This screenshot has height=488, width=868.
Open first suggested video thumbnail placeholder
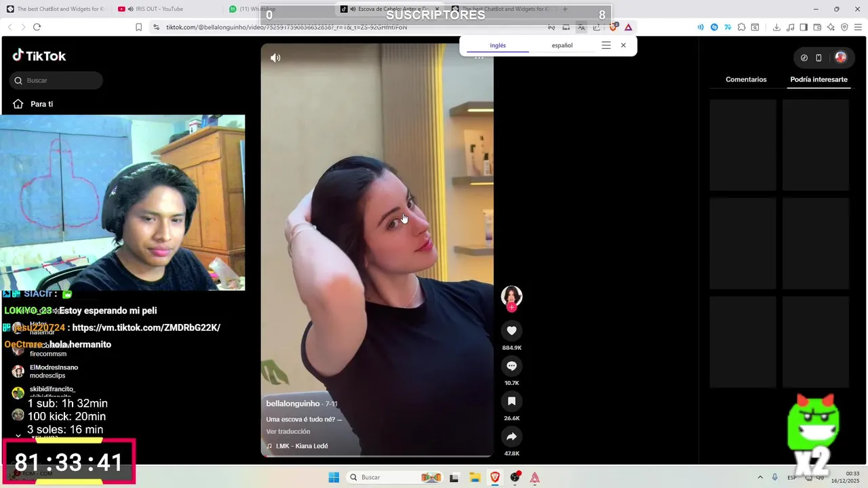click(743, 145)
